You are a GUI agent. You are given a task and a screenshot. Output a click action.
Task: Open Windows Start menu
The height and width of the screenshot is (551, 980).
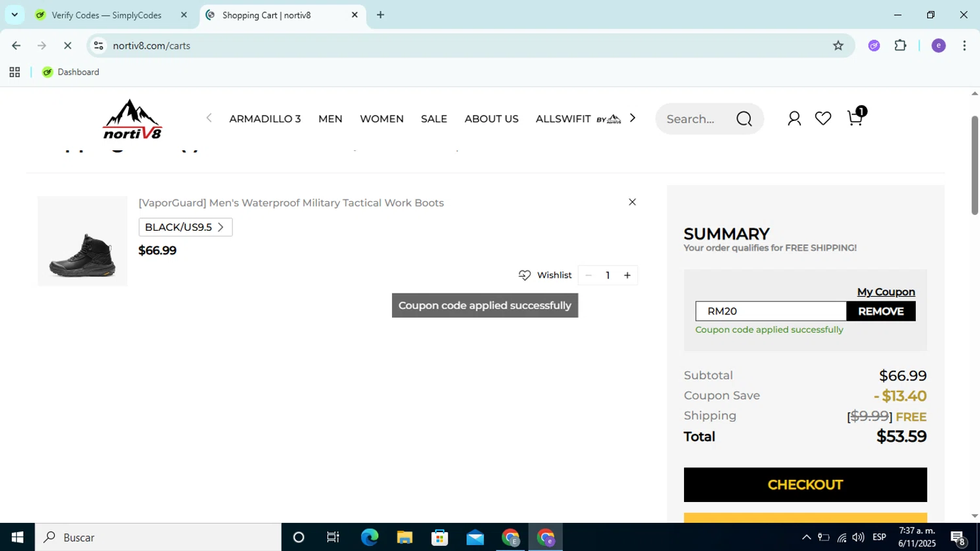click(x=17, y=537)
